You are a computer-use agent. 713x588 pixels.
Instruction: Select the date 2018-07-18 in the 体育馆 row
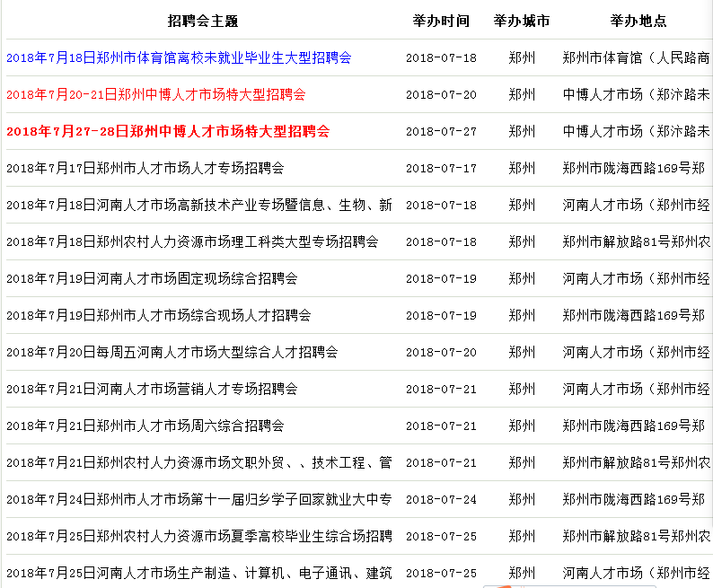(441, 58)
